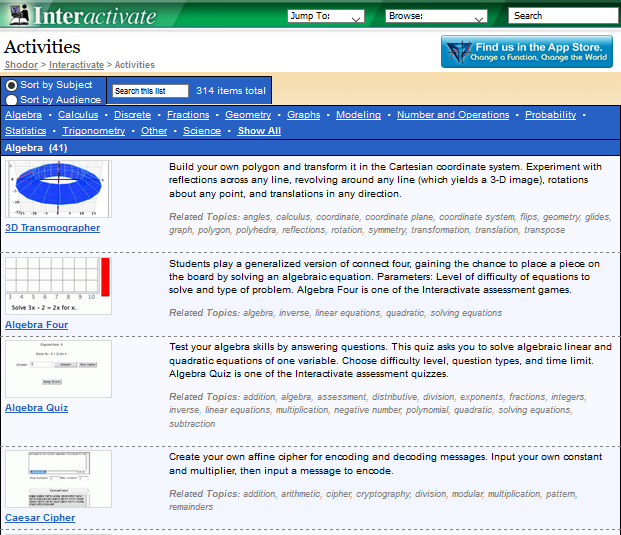Screen dimensions: 621x535
Task: Open the Modeling subject tab
Action: [358, 115]
